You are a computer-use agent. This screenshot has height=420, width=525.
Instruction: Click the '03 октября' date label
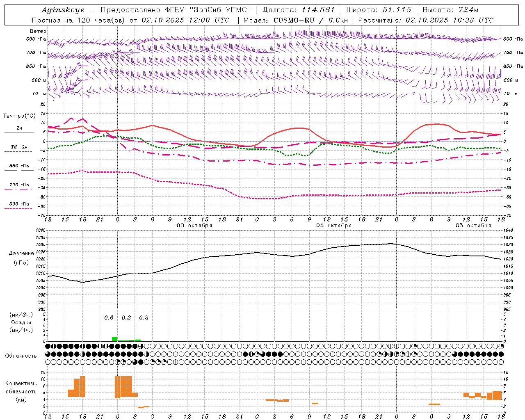[x=194, y=225]
